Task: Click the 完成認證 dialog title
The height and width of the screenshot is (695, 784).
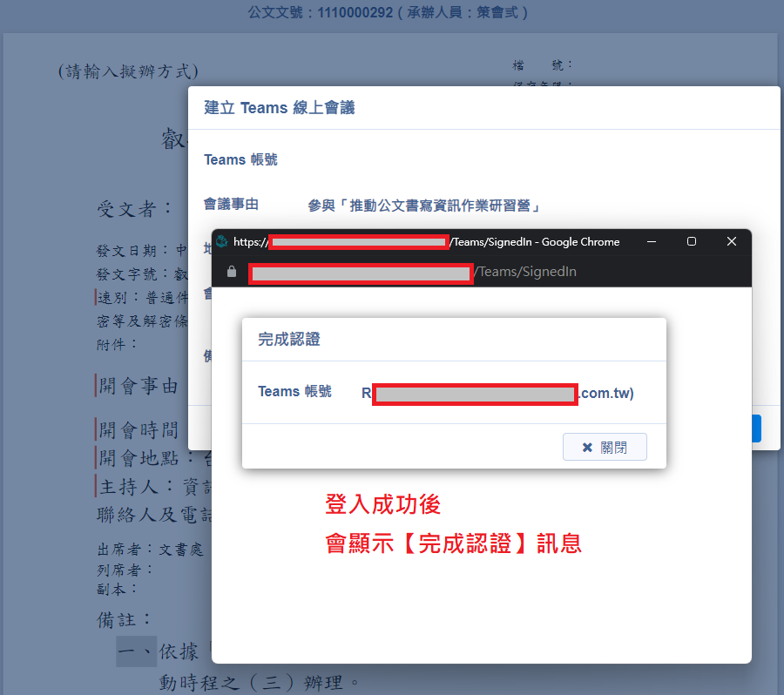Action: pyautogui.click(x=289, y=339)
